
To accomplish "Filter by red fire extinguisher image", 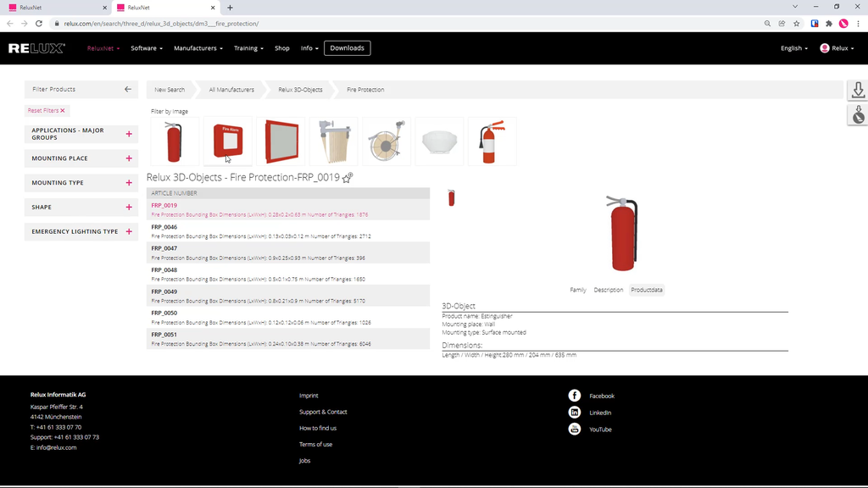I will (175, 141).
